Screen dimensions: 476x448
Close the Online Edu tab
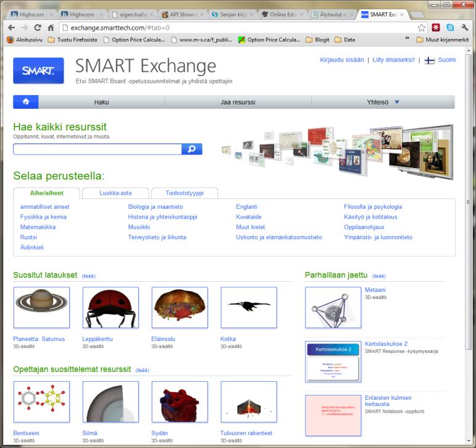click(301, 14)
